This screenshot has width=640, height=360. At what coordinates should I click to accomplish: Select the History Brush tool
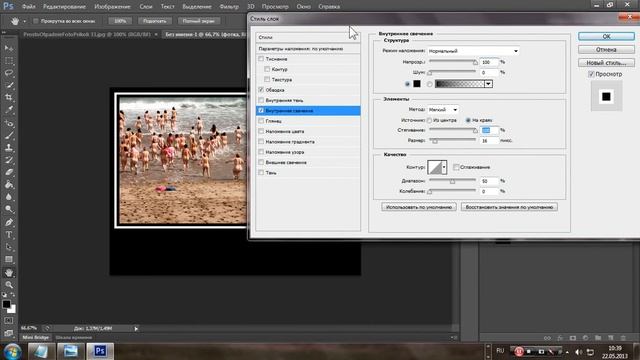click(9, 160)
